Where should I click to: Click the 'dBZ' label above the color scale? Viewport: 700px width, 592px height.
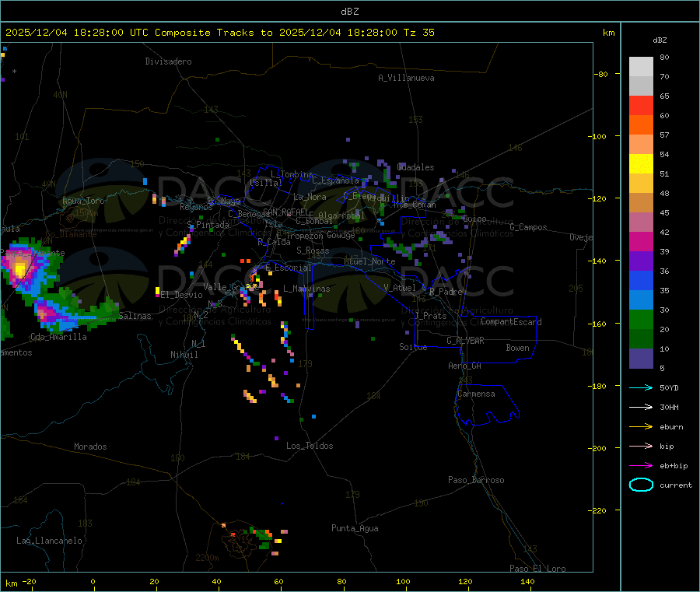point(660,40)
